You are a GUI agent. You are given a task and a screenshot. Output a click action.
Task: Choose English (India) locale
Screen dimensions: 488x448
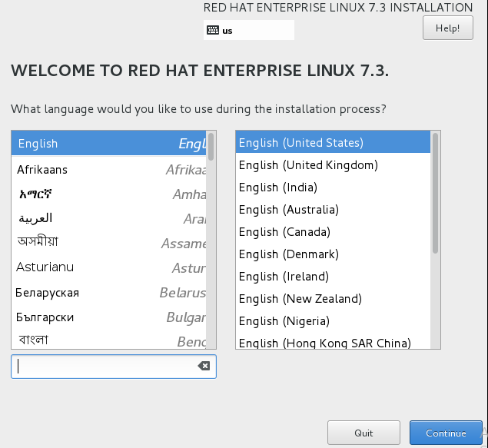(x=333, y=187)
